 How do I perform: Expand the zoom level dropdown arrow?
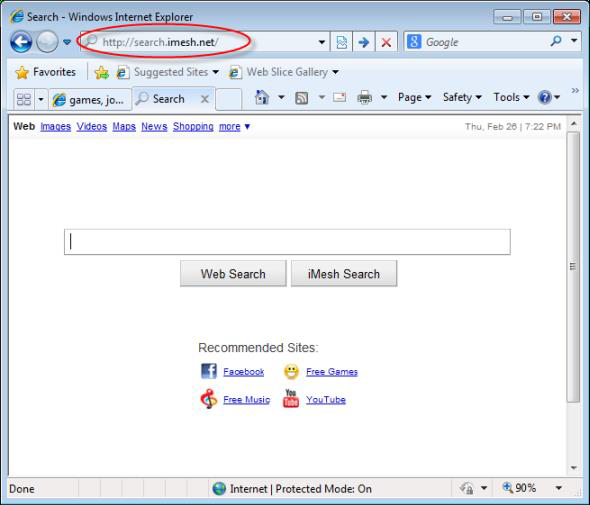pos(559,488)
